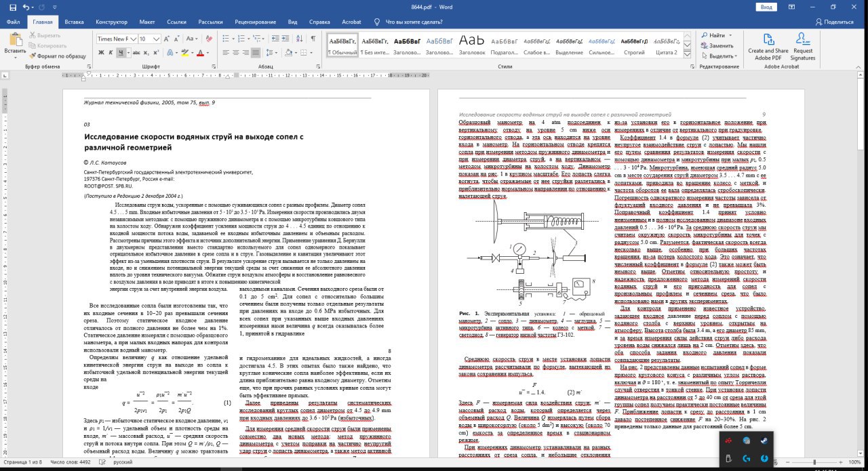Click the Вставить paste clipboard icon
This screenshot has width=868, height=471.
(15, 39)
